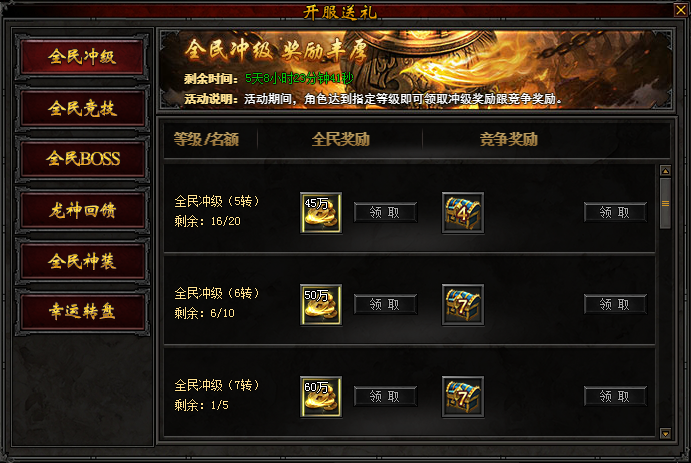Click the scrollbar up arrow
The height and width of the screenshot is (463, 691).
665,170
